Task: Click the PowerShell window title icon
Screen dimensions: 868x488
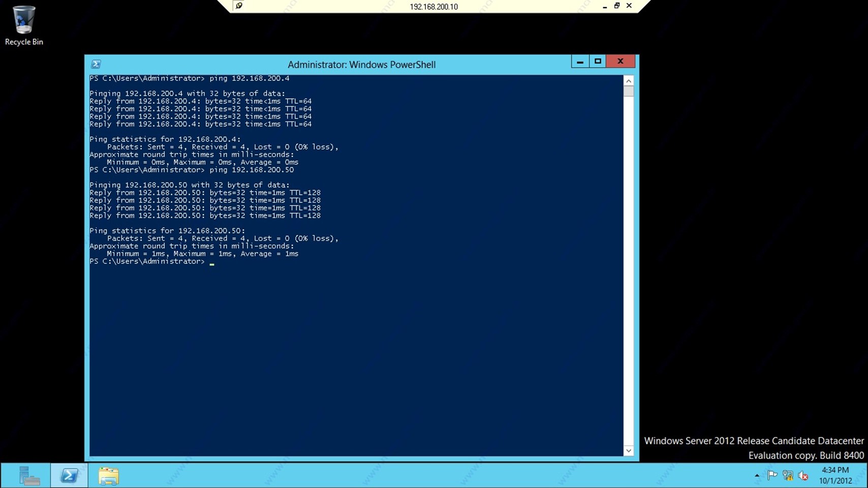Action: click(x=96, y=64)
